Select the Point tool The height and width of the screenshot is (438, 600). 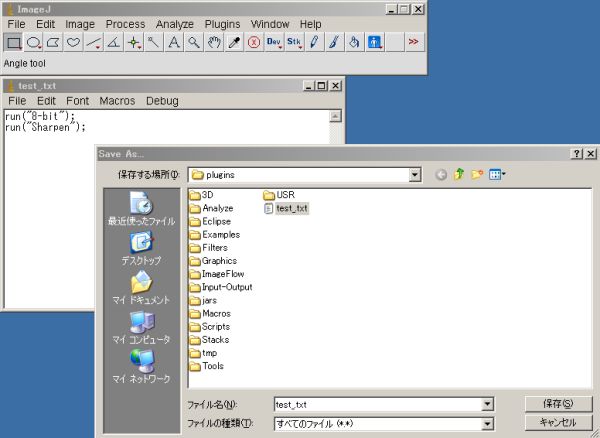pos(134,42)
